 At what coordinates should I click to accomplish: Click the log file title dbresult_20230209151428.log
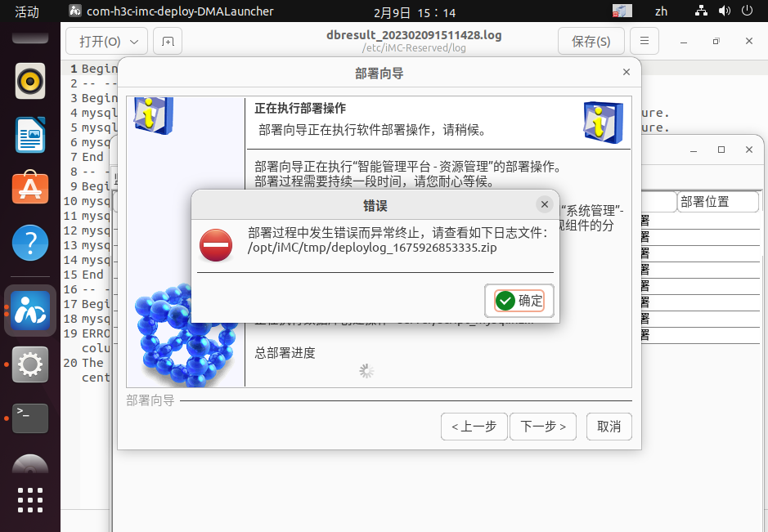point(414,35)
